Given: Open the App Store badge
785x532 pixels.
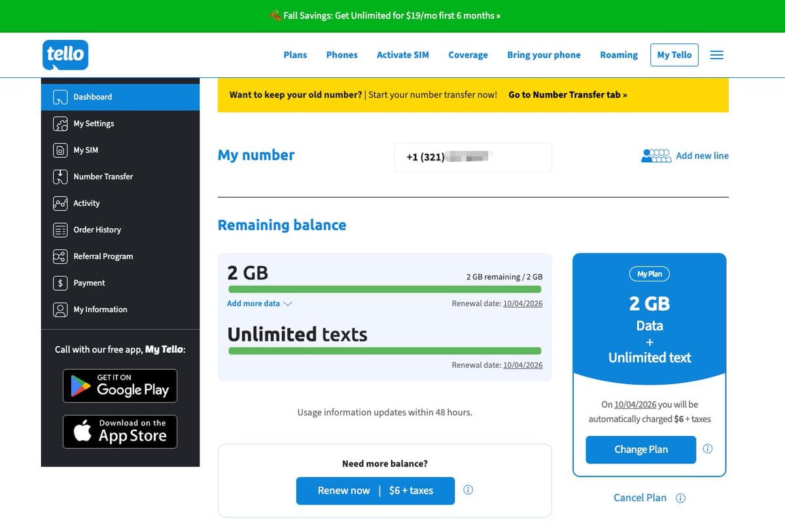Looking at the screenshot, I should coord(120,432).
